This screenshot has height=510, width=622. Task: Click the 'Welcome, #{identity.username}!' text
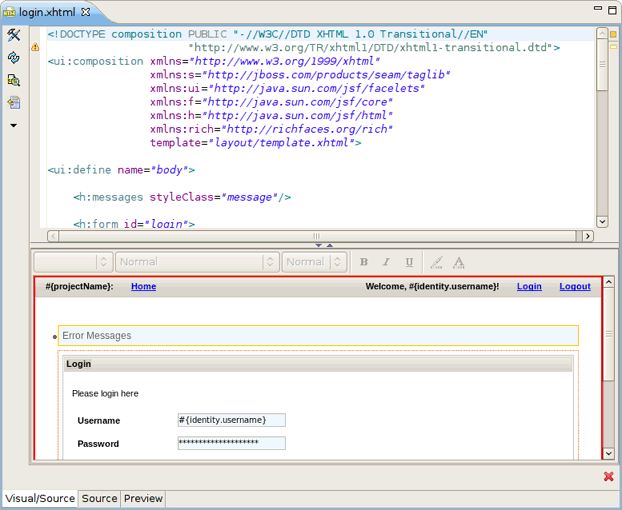[x=432, y=286]
